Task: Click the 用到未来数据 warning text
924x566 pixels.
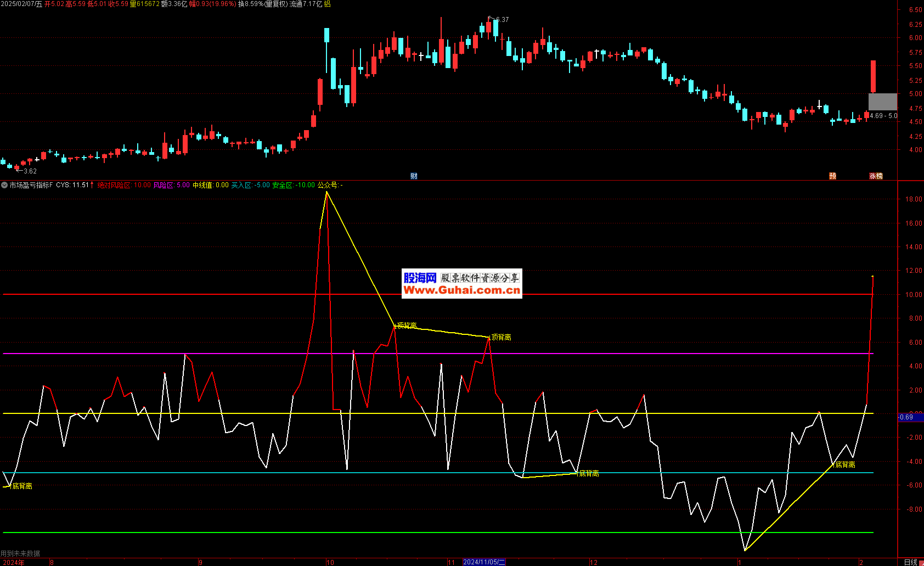Action: (x=20, y=553)
